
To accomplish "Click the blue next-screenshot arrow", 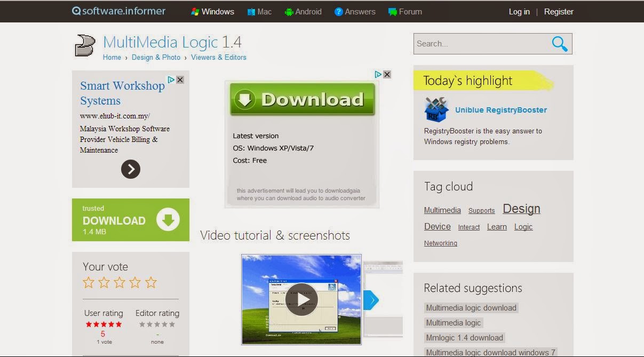I will tap(371, 300).
